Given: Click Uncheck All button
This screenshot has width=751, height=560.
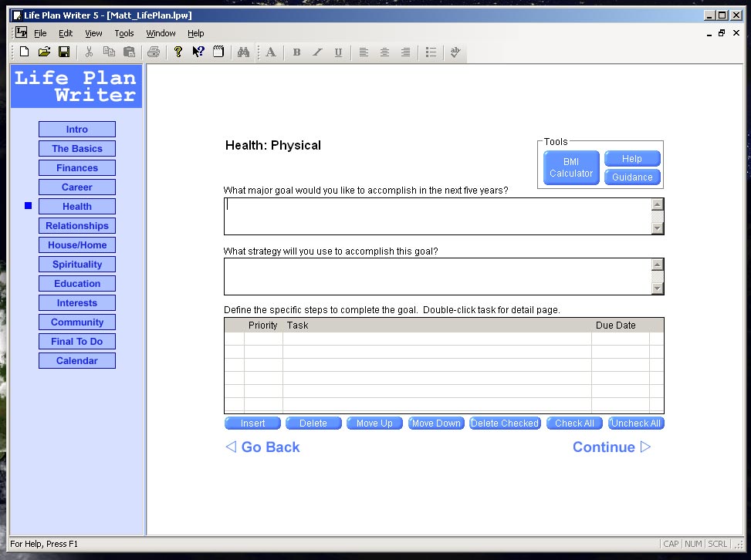Looking at the screenshot, I should tap(636, 423).
